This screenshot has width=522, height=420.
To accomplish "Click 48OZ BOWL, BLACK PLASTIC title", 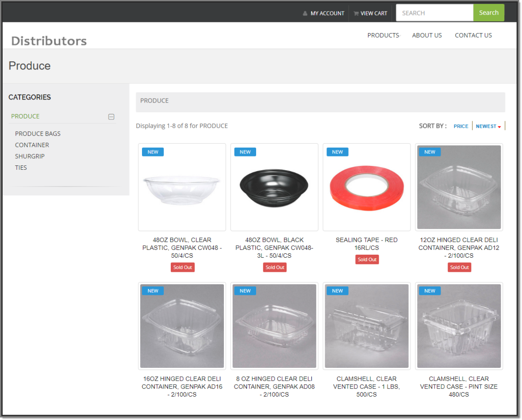I will pyautogui.click(x=274, y=248).
